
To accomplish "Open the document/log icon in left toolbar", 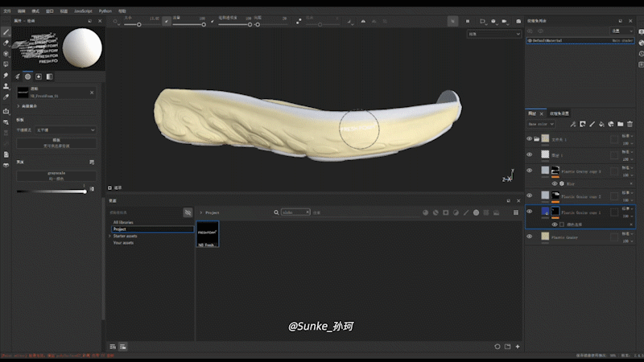I will coord(6,154).
